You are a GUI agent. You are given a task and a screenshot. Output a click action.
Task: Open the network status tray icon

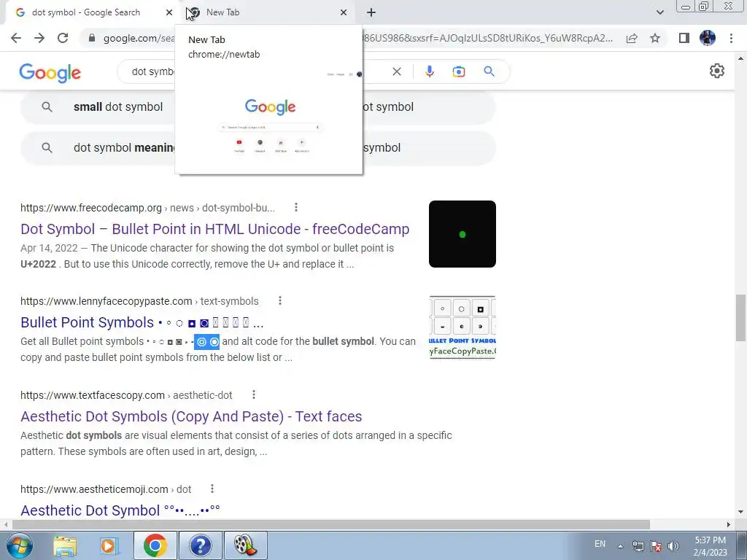pos(638,546)
